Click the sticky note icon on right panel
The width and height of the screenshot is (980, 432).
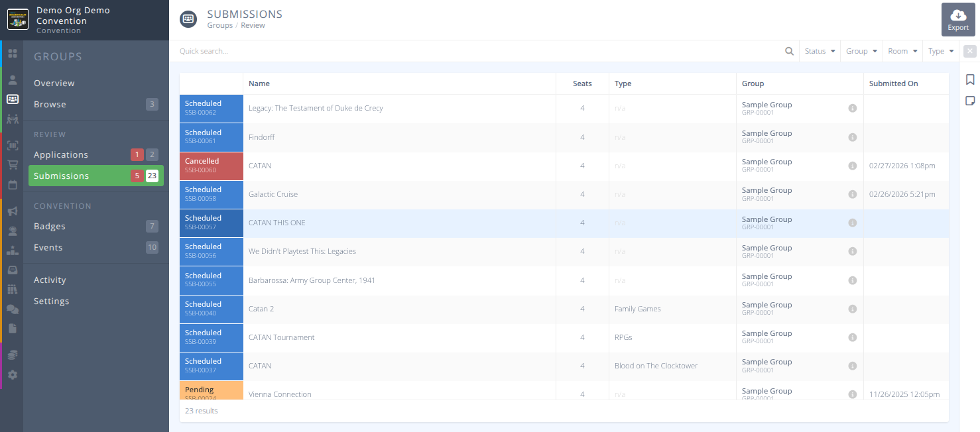click(970, 101)
